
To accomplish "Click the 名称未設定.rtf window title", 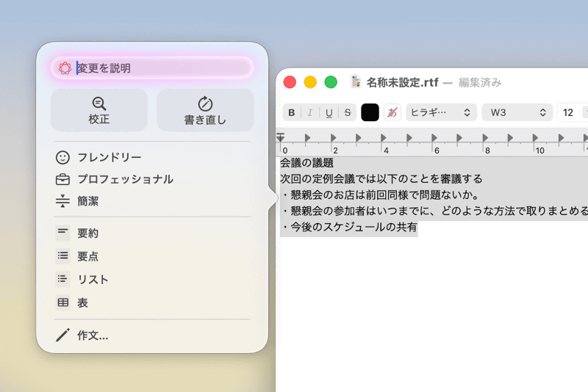I will click(x=402, y=82).
